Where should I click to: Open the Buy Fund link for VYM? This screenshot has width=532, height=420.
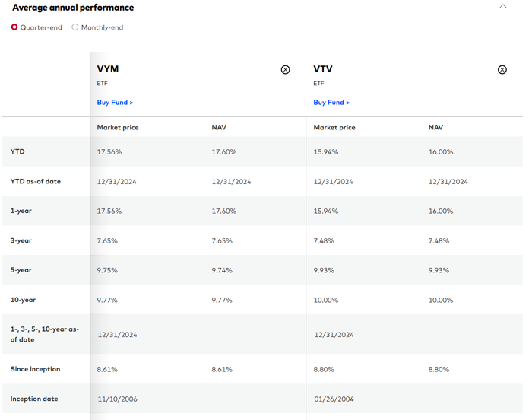pyautogui.click(x=115, y=102)
